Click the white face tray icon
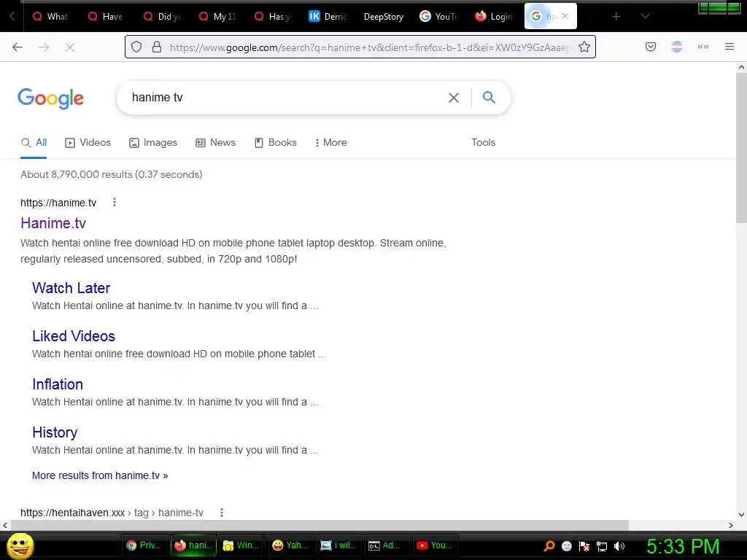The image size is (747, 560). pos(566,545)
